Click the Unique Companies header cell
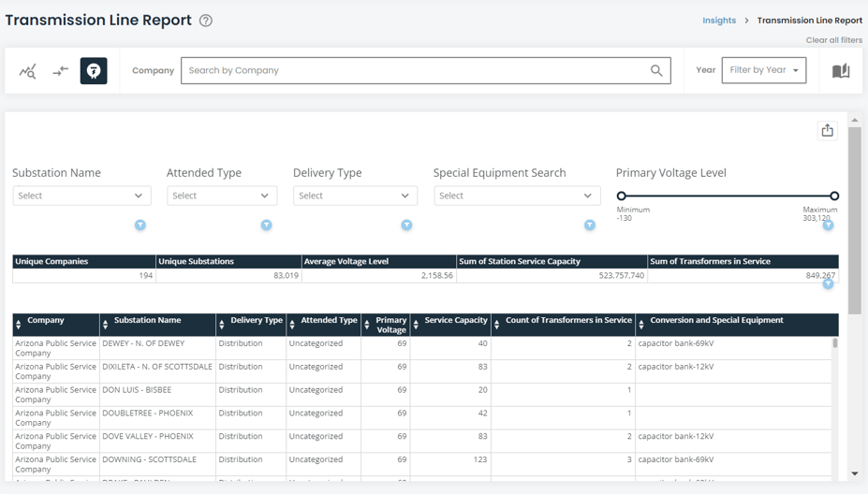The width and height of the screenshot is (868, 494). [x=84, y=262]
